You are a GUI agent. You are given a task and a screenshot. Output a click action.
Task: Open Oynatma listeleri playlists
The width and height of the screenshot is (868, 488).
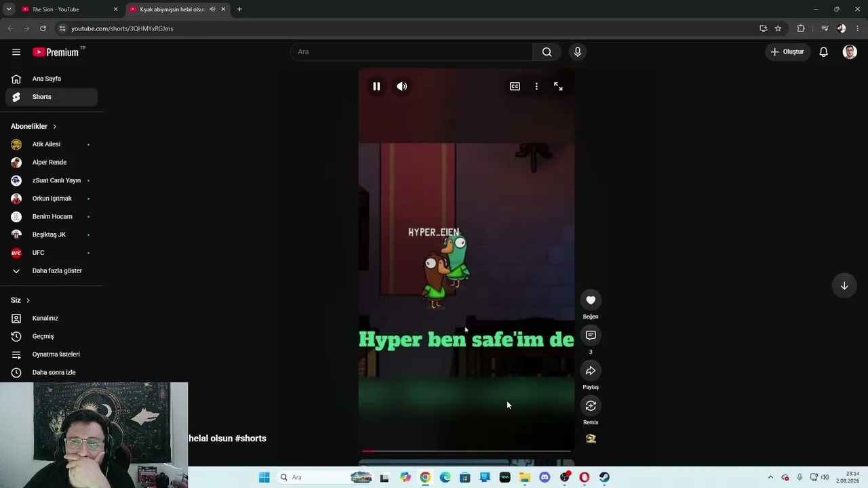pyautogui.click(x=52, y=354)
